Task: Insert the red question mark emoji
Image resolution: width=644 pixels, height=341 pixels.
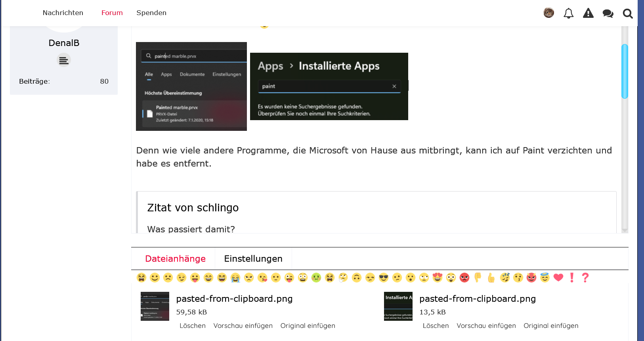Action: tap(585, 278)
